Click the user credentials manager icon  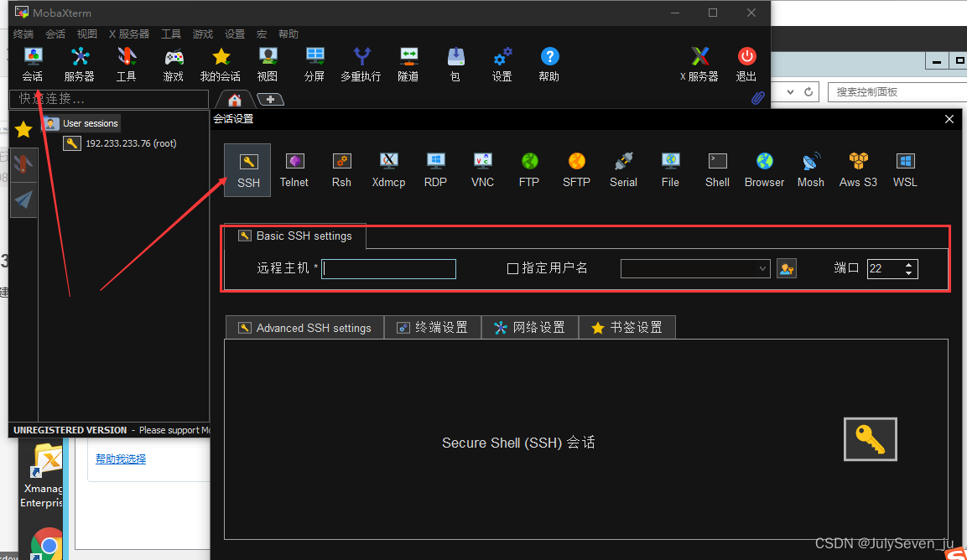pyautogui.click(x=787, y=269)
